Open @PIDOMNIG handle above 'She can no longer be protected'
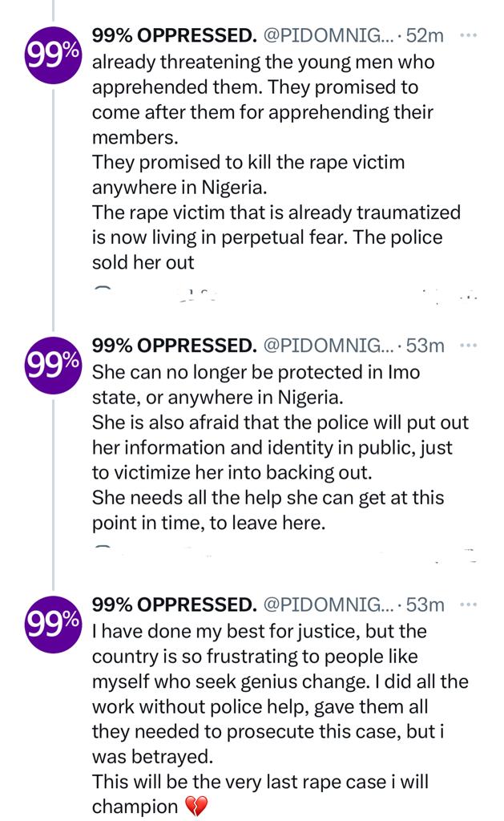This screenshot has height=821, width=504. [328, 346]
